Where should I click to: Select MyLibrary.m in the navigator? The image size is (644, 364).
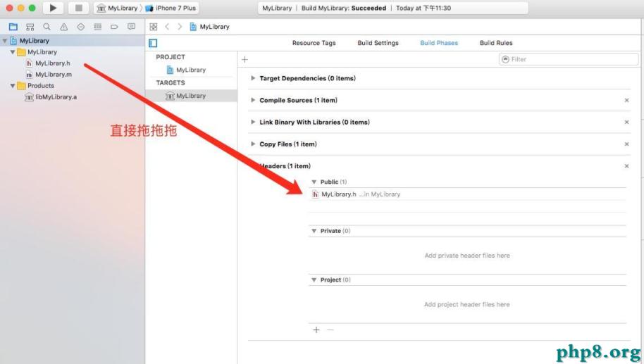coord(49,74)
